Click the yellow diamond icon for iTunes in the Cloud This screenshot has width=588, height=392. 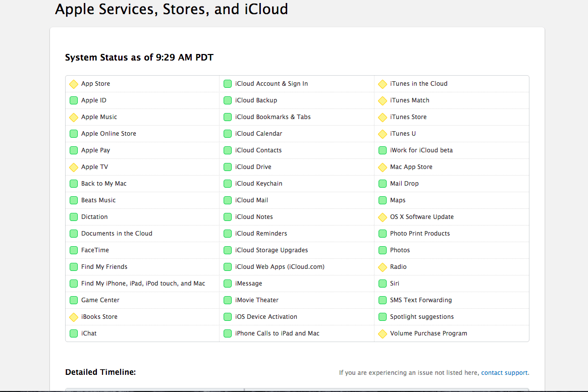coord(383,84)
